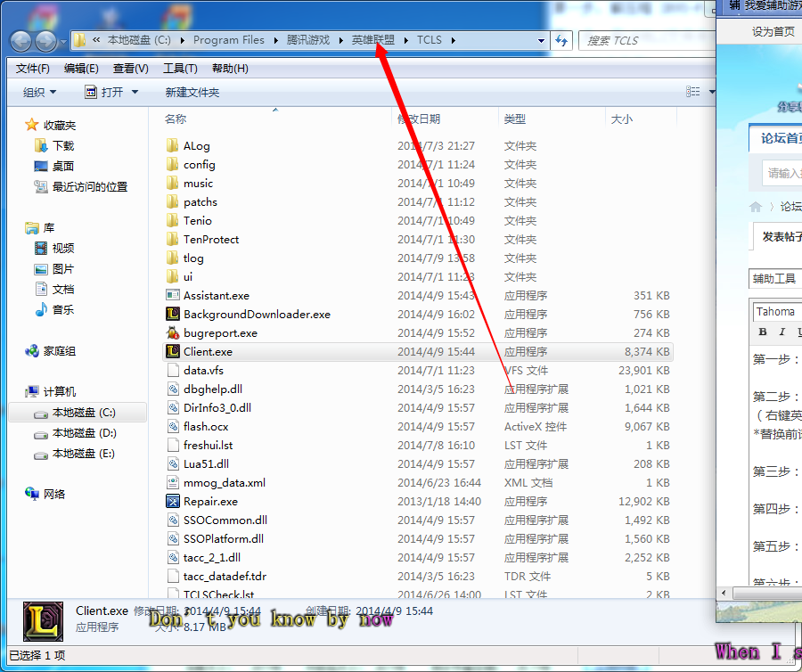Open the recent pages dropdown arrow
Viewport: 802px width, 672px height.
click(62, 41)
